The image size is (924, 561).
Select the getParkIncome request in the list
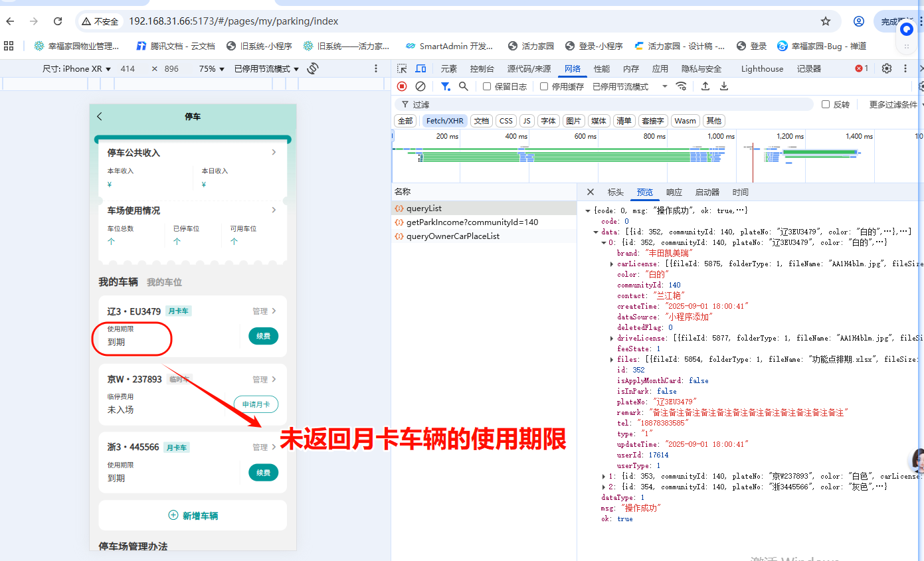[x=472, y=222]
